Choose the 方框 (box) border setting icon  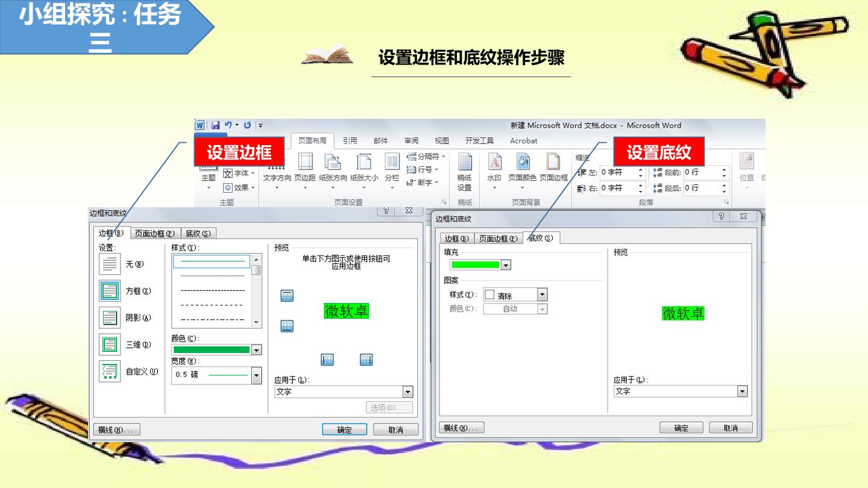[x=110, y=291]
